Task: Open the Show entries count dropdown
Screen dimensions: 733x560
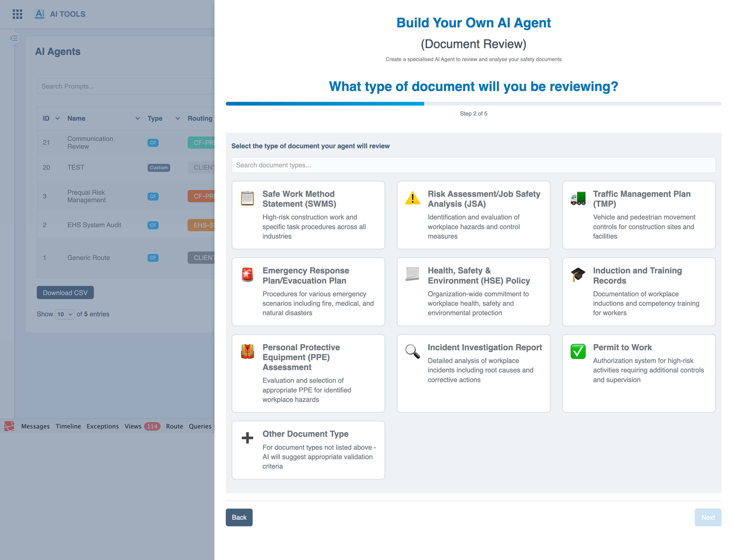Action: click(65, 314)
